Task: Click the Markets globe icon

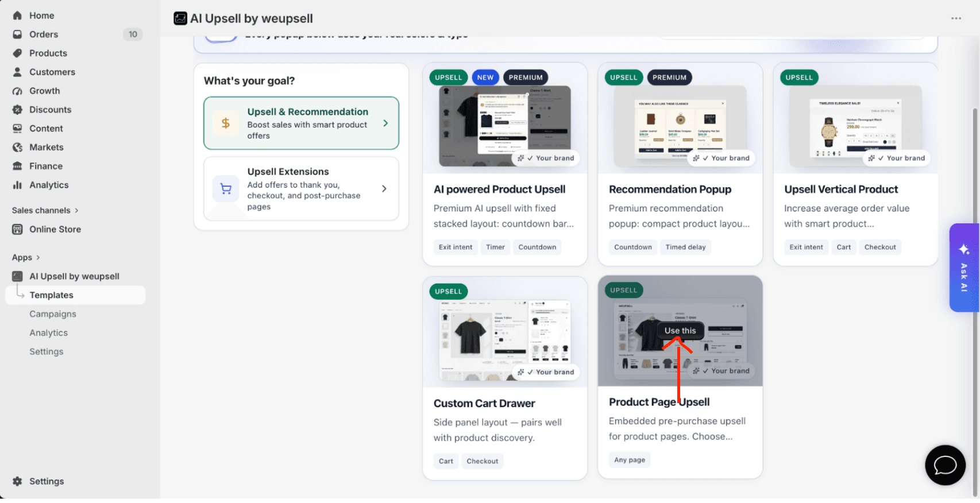Action: click(x=17, y=148)
